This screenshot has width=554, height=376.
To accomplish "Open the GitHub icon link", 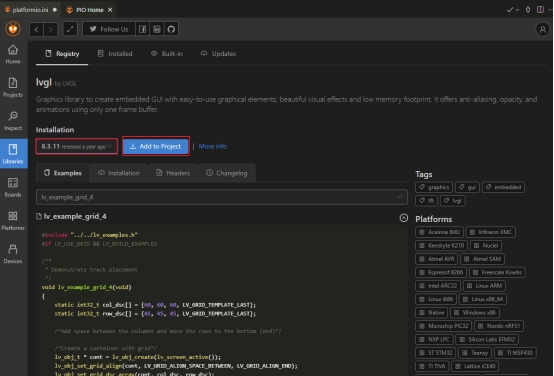I will click(x=171, y=29).
